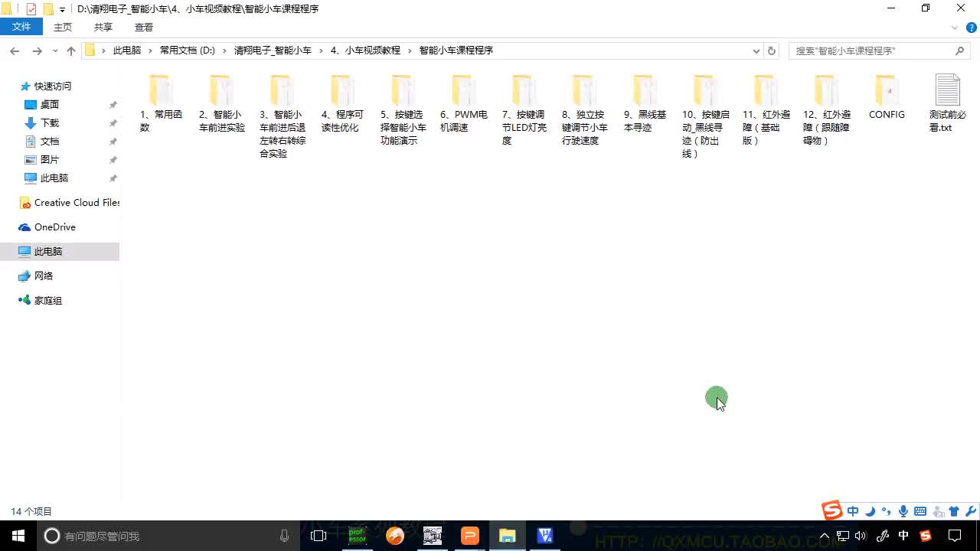Expand the address bar history dropdown
The height and width of the screenshot is (551, 980).
coord(756,51)
